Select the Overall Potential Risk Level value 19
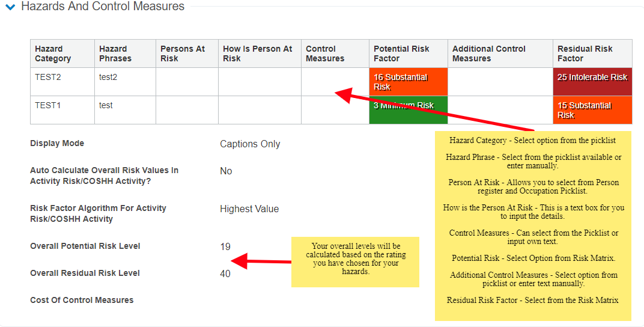The width and height of the screenshot is (644, 327). [225, 247]
